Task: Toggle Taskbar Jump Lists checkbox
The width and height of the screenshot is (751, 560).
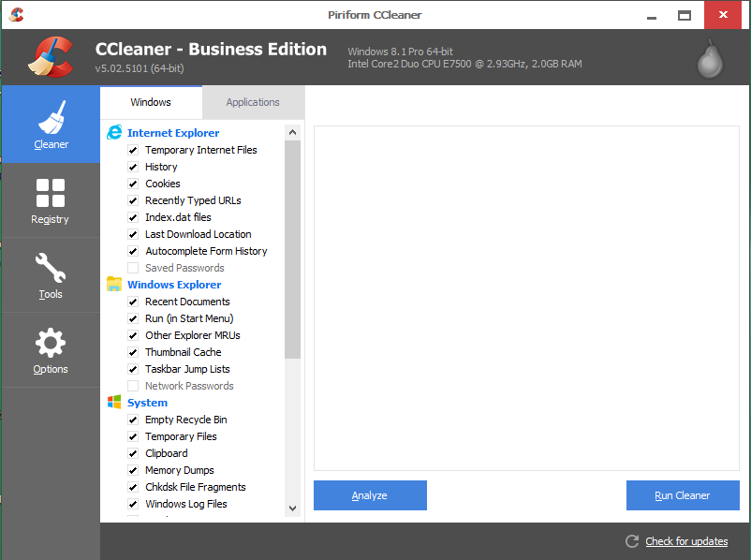Action: point(133,369)
